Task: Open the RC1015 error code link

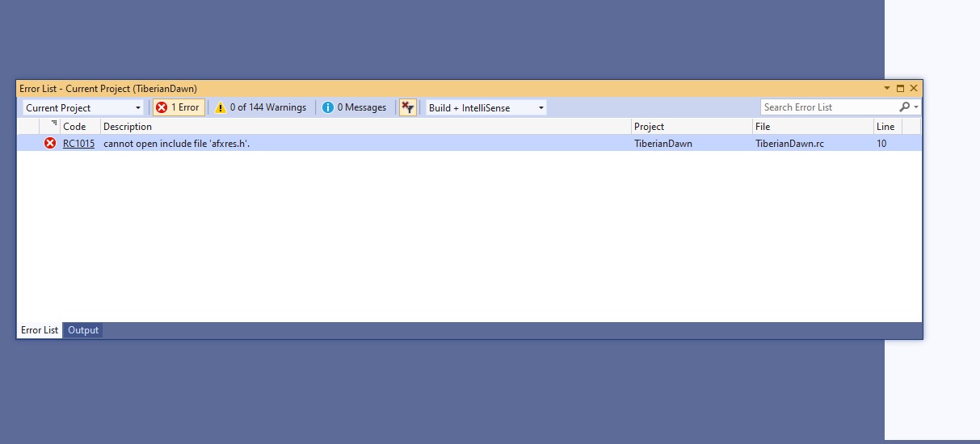Action: [78, 144]
